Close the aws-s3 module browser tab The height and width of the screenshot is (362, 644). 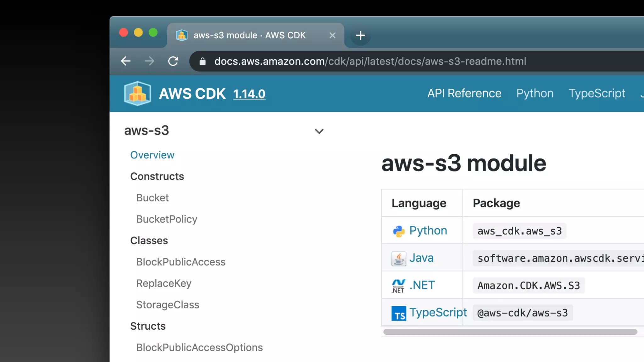point(332,36)
